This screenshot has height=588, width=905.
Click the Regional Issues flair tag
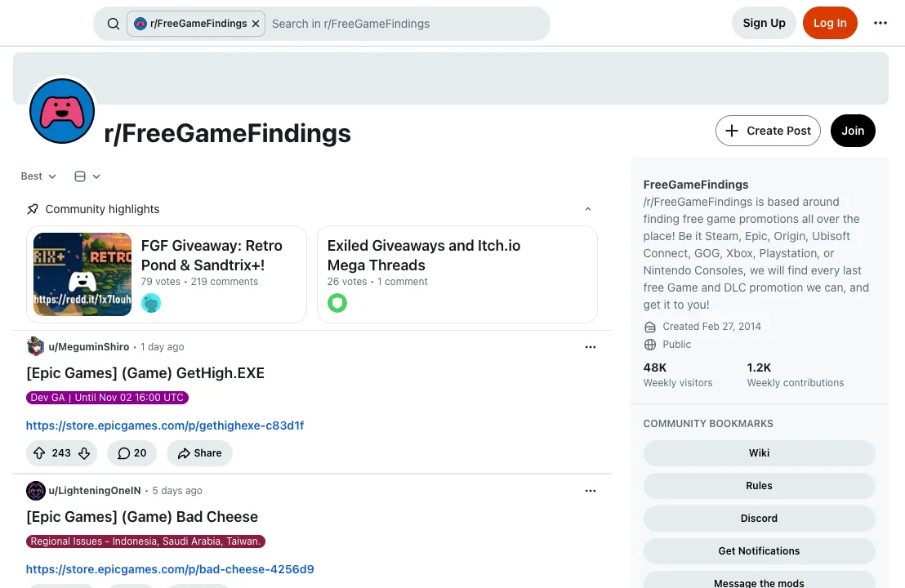(x=145, y=541)
